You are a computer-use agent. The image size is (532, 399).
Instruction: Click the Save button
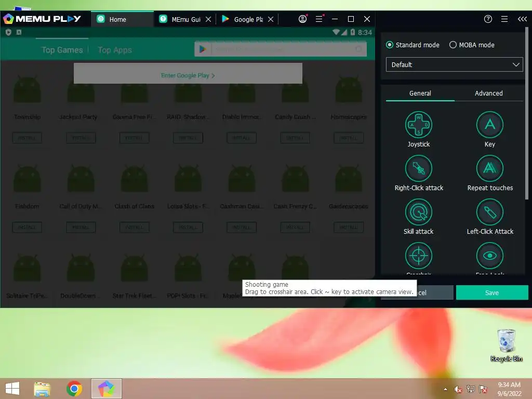492,292
